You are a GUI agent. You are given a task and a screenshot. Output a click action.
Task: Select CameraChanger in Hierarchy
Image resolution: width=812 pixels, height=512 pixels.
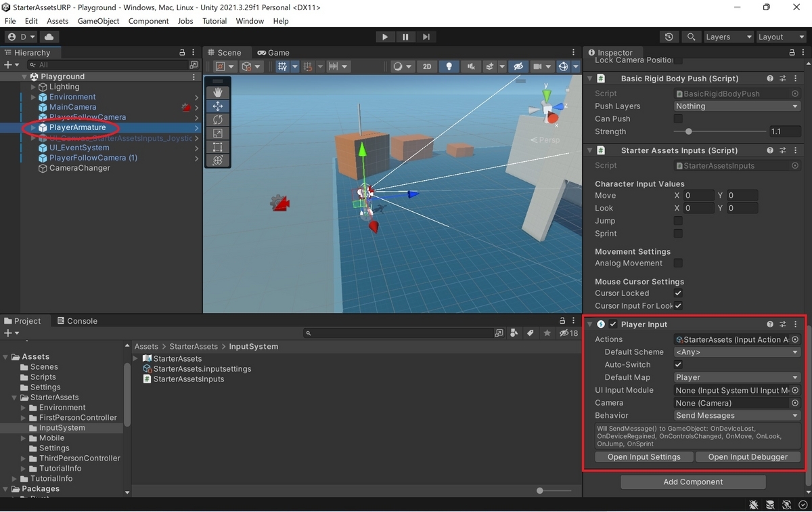point(79,168)
